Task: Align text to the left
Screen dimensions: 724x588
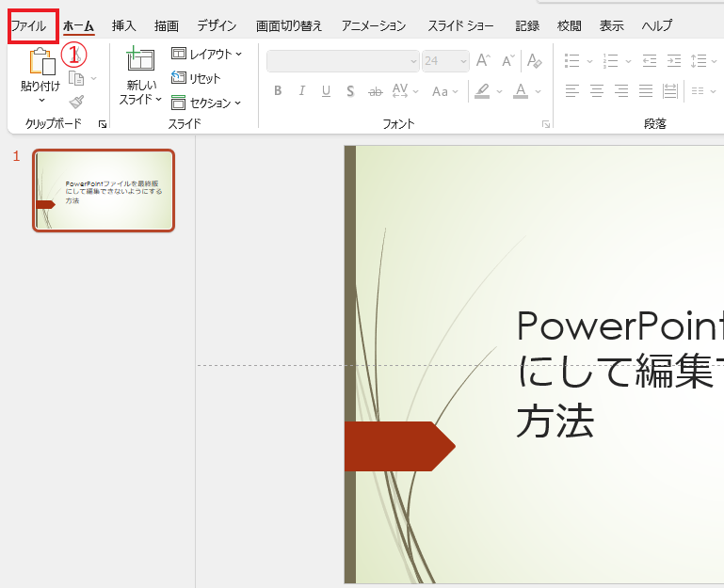Action: pyautogui.click(x=572, y=91)
